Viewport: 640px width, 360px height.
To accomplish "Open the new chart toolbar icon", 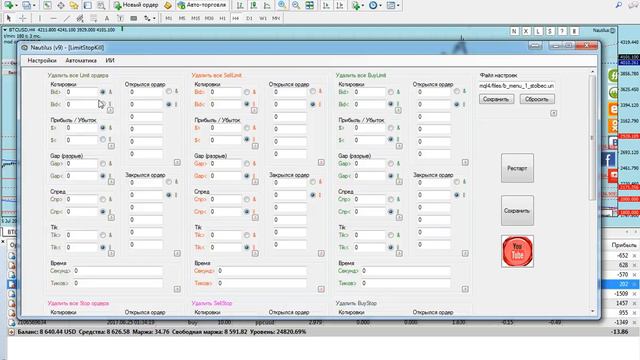I will click(9, 5).
